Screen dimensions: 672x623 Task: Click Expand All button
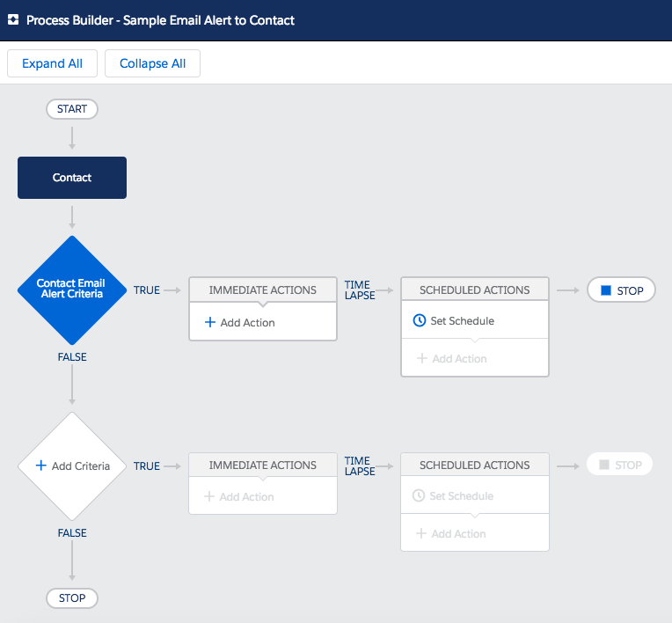click(52, 63)
